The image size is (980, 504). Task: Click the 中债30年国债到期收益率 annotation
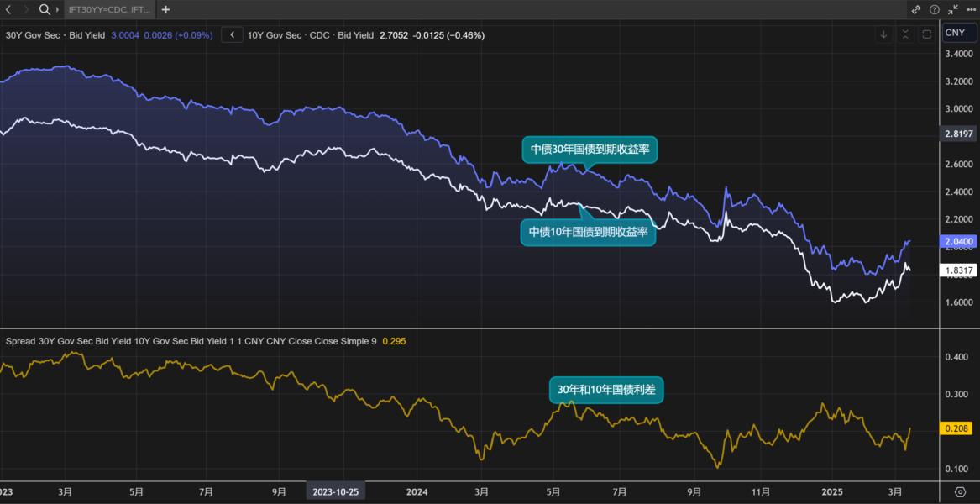[590, 150]
